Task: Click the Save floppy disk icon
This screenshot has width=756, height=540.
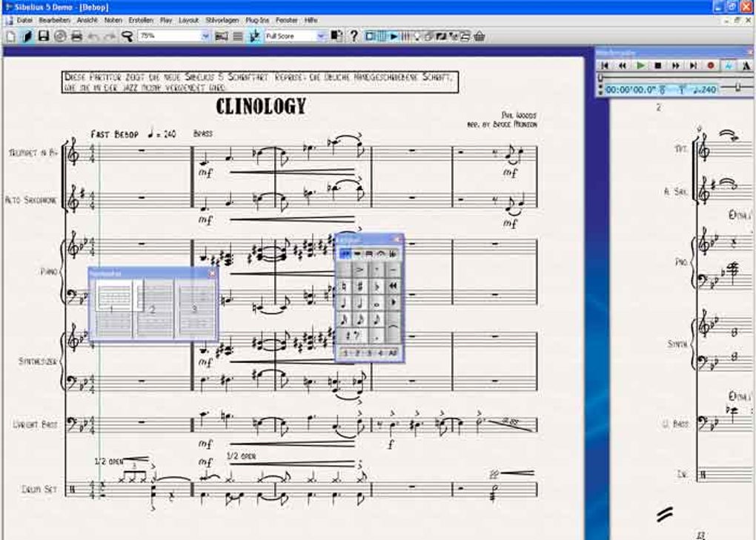Action: tap(44, 36)
